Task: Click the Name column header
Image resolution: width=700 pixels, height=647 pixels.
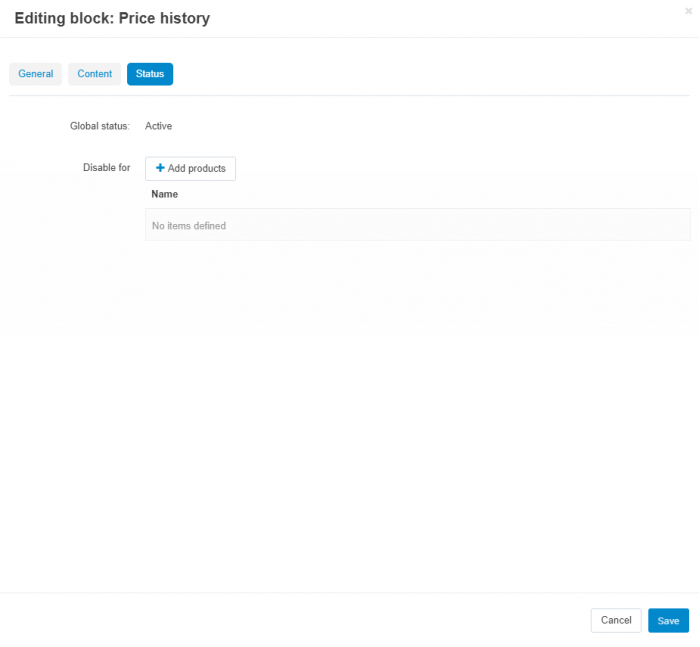Action: 165,194
